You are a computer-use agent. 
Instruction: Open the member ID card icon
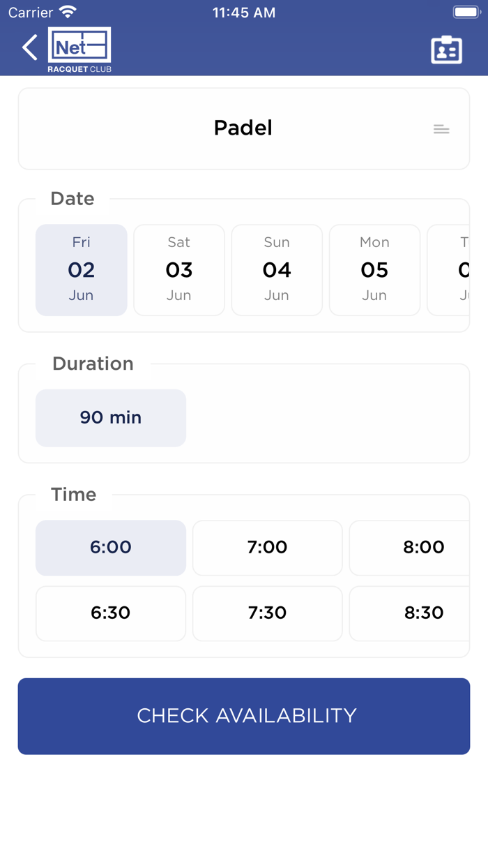pos(446,50)
